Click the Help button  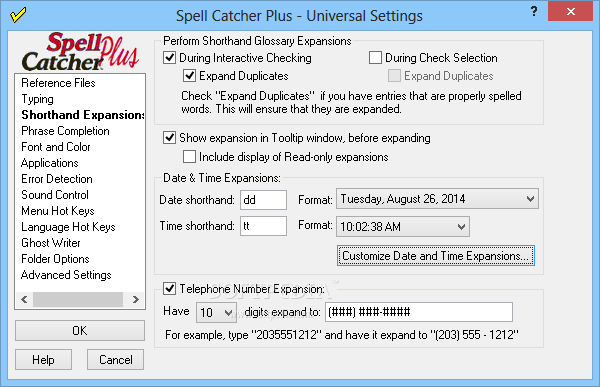coord(43,360)
